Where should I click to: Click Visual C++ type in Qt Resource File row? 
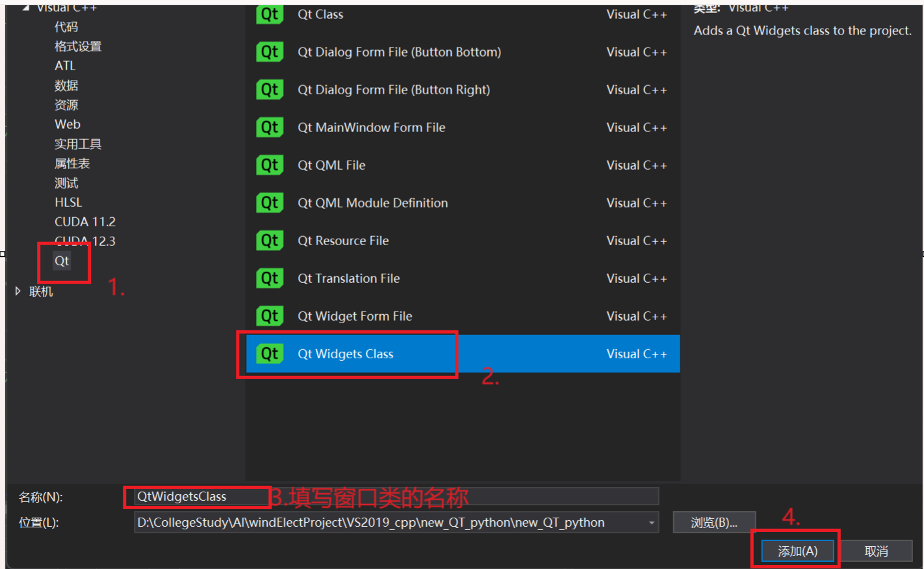point(637,241)
